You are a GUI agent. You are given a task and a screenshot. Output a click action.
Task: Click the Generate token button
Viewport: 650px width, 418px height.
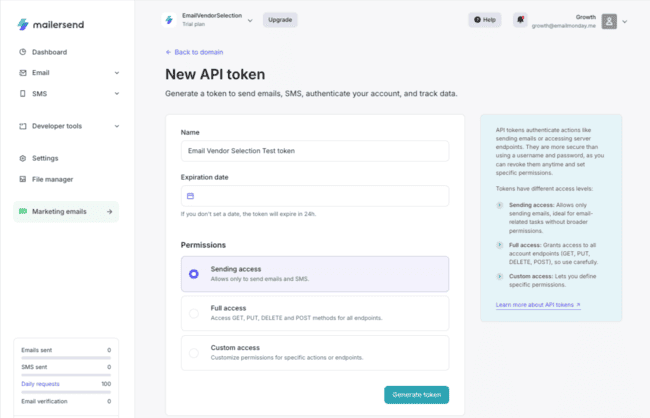[x=417, y=395]
